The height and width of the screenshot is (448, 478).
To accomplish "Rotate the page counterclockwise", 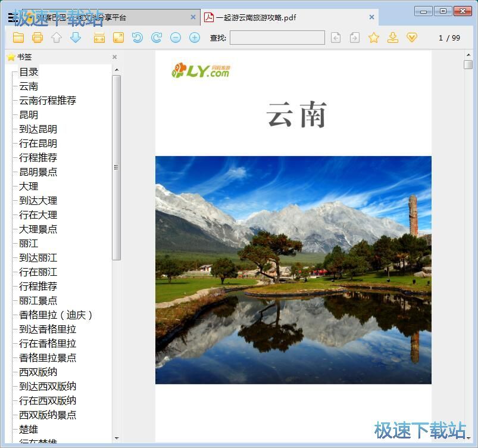I will click(x=137, y=38).
